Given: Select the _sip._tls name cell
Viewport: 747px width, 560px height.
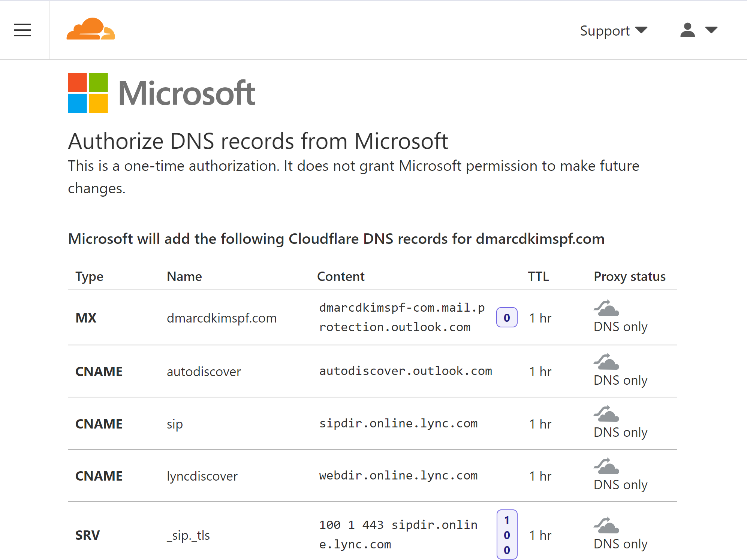Looking at the screenshot, I should (188, 535).
